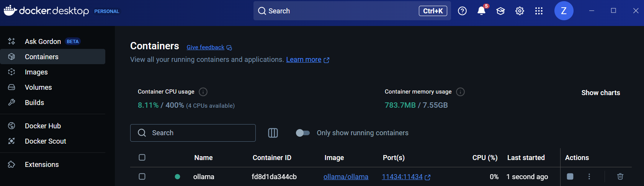
Task: Open the column chooser icon
Action: [x=273, y=133]
